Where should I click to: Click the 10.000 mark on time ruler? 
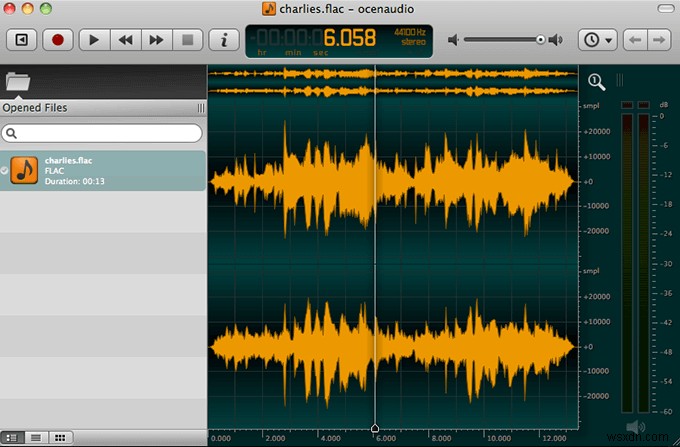tap(499, 438)
